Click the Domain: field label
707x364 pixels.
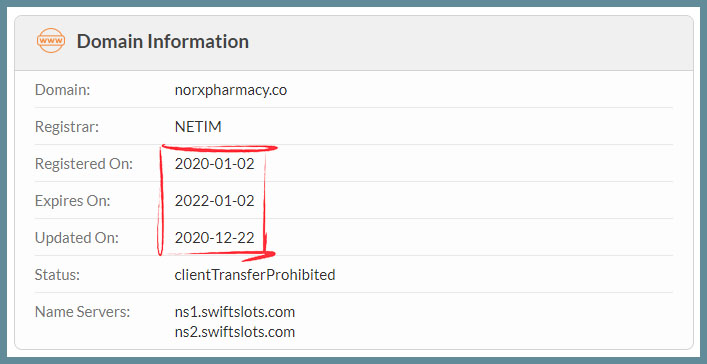63,90
